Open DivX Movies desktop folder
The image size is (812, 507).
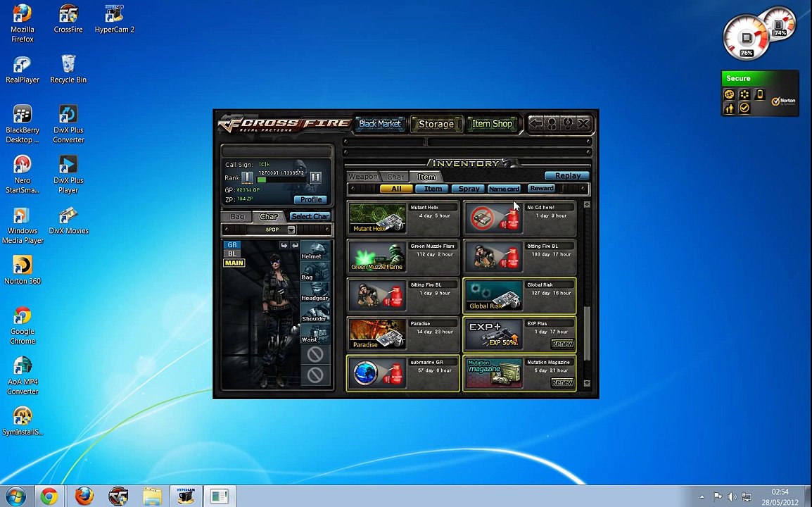pos(68,220)
